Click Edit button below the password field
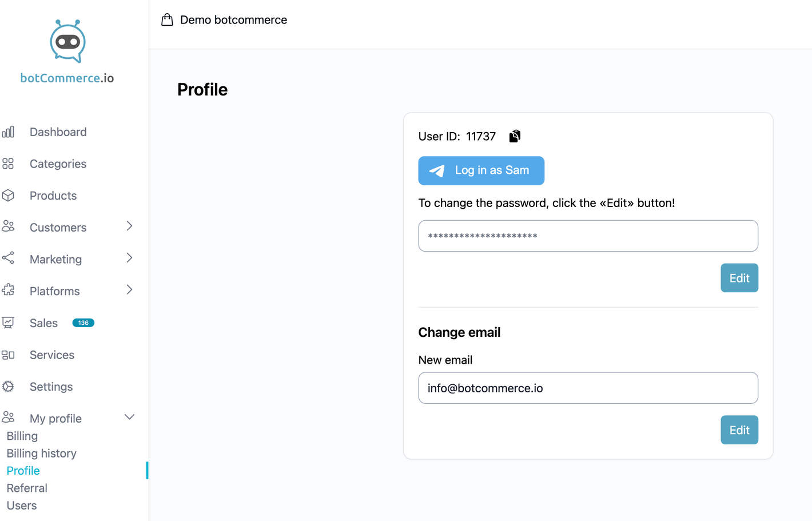Screen dimensions: 812x521 (x=739, y=278)
